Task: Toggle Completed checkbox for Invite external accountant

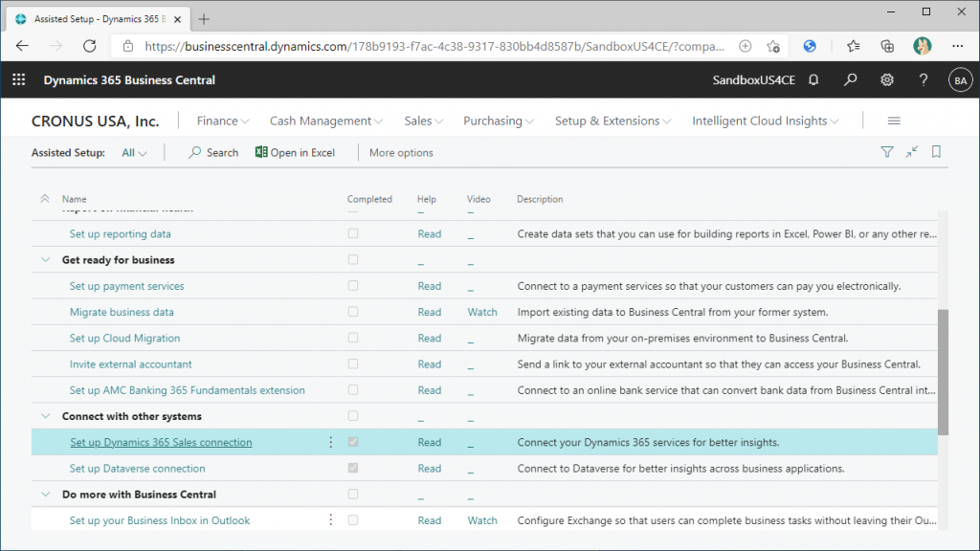Action: click(353, 364)
